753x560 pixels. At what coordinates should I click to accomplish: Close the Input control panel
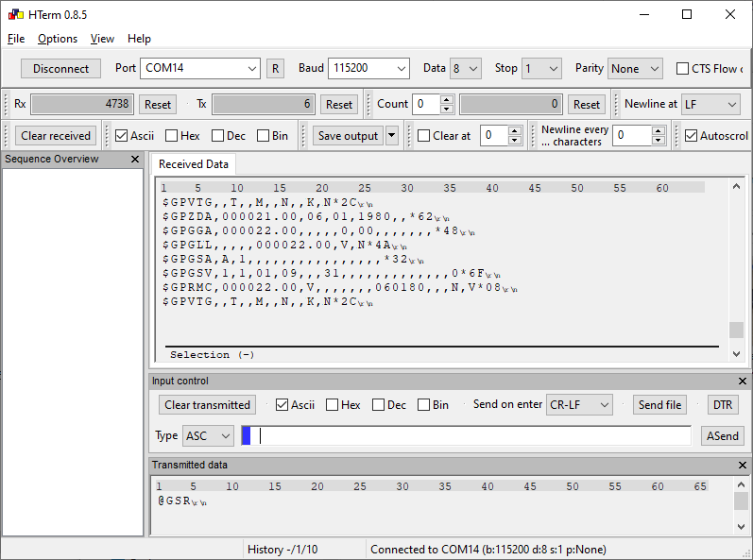743,382
